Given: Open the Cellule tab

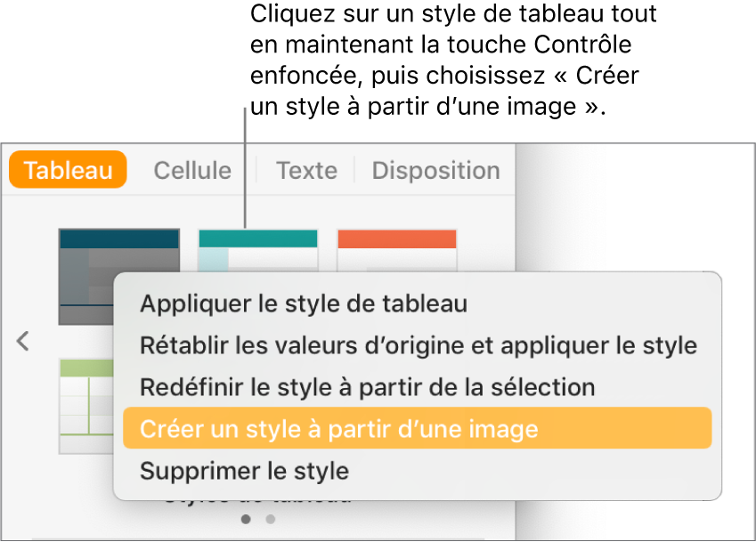Looking at the screenshot, I should point(192,170).
